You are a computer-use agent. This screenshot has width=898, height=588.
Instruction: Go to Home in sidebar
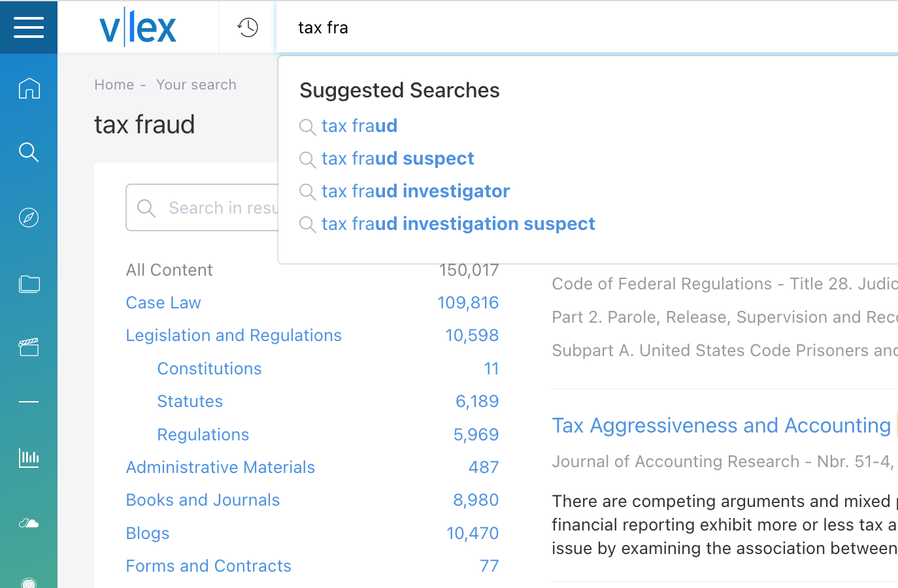coord(29,88)
